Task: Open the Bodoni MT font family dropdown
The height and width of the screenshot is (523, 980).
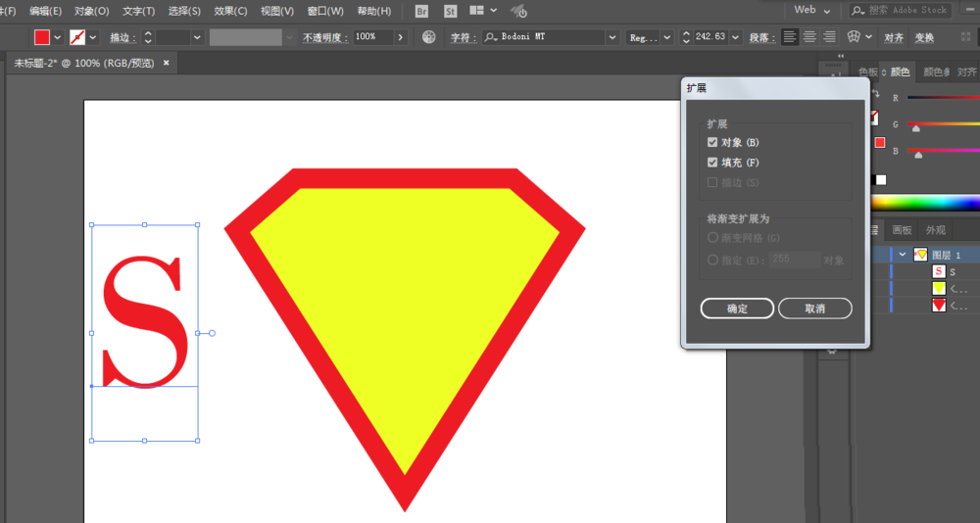Action: click(x=612, y=37)
